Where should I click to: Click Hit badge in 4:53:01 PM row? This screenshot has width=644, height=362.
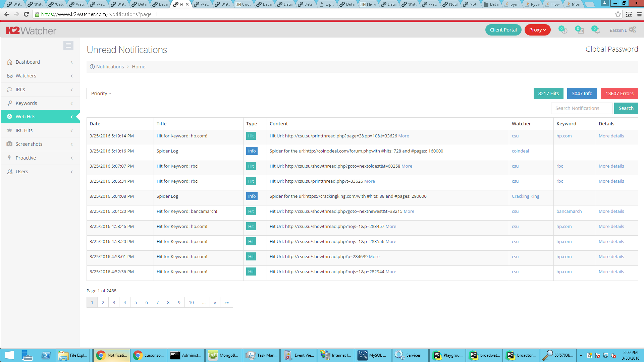[x=251, y=256]
